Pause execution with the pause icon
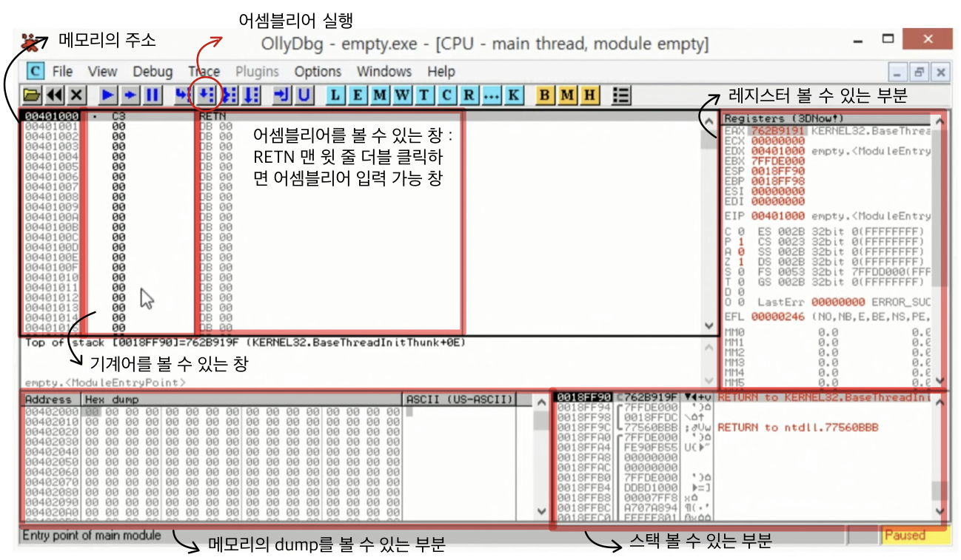Viewport: 961px width, 560px height. point(153,95)
